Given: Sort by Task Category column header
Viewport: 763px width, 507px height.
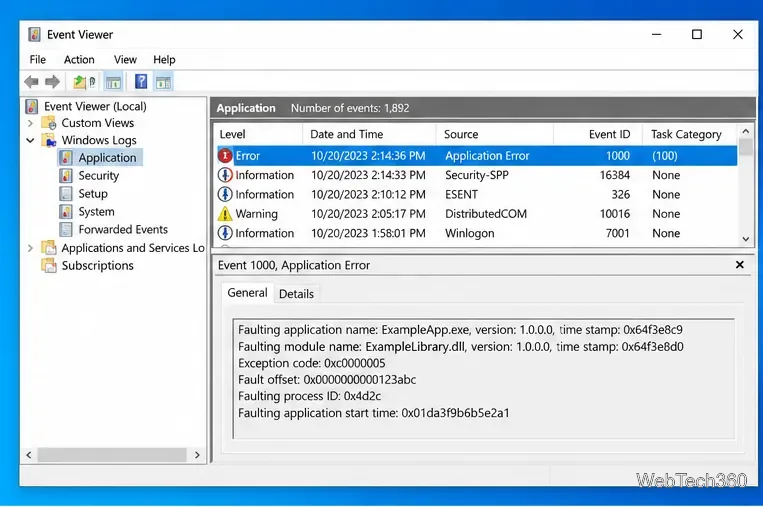Looking at the screenshot, I should click(690, 134).
